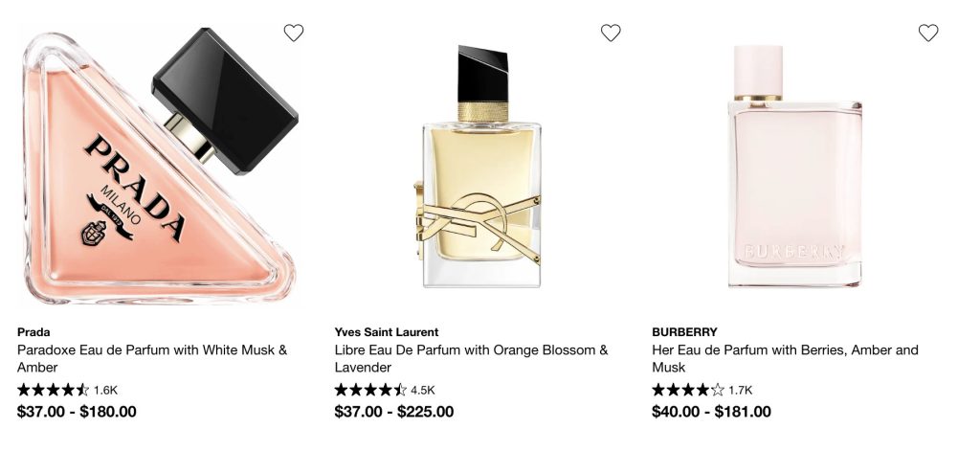Click the 1.7K review count

[x=741, y=391]
